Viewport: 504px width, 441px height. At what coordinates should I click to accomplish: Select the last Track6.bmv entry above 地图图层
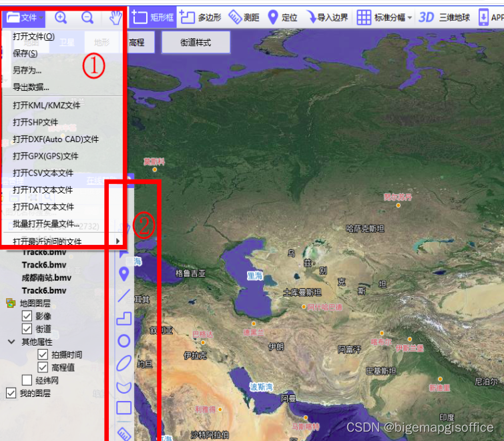click(44, 291)
